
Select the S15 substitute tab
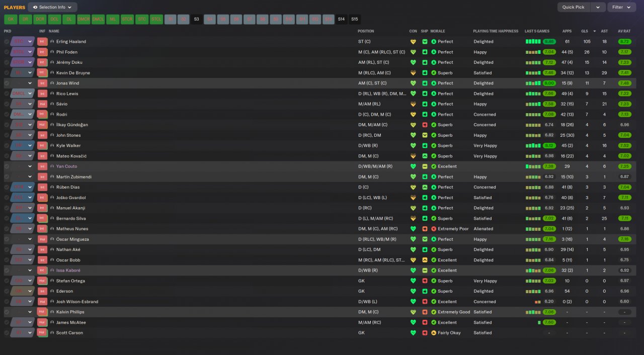pos(355,19)
